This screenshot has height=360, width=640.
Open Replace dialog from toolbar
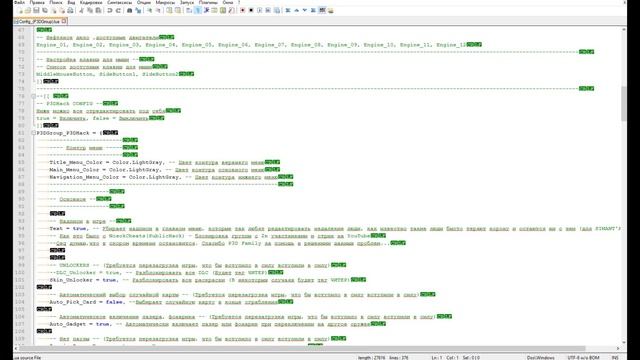click(138, 10)
